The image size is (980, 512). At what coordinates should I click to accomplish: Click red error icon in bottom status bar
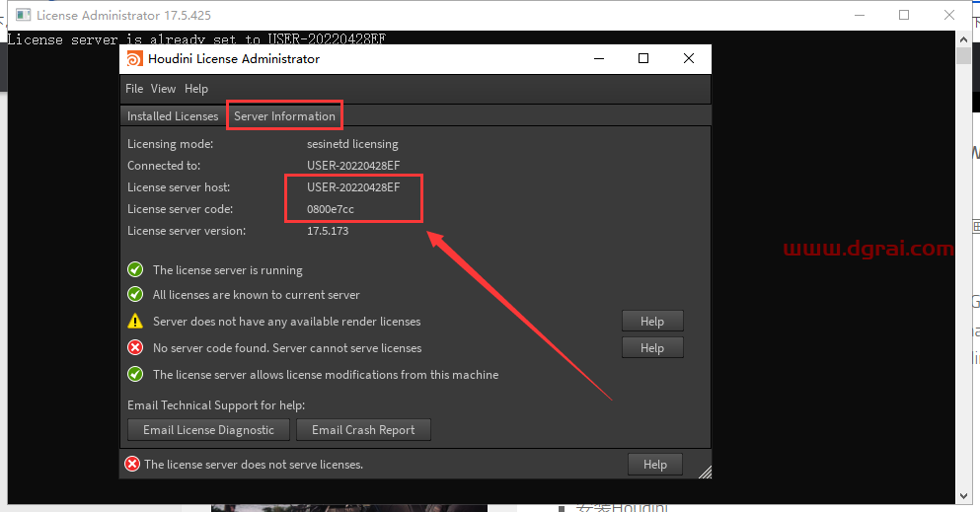(x=132, y=464)
